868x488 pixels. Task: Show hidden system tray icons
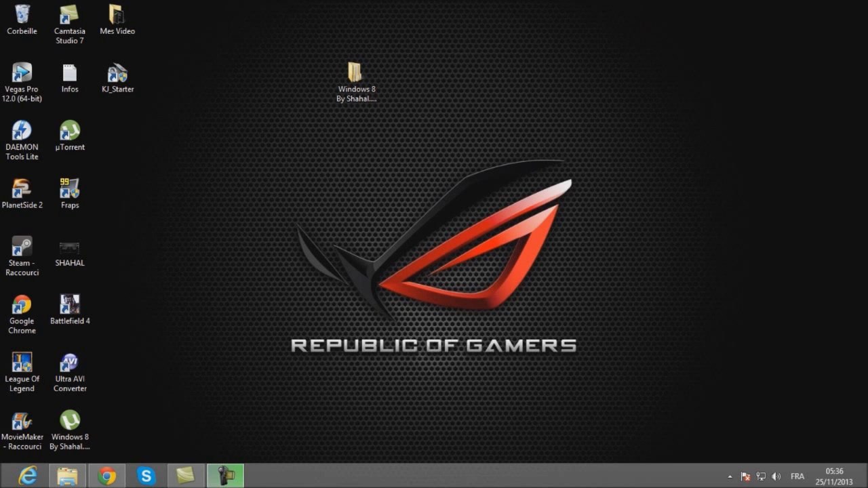pyautogui.click(x=730, y=476)
